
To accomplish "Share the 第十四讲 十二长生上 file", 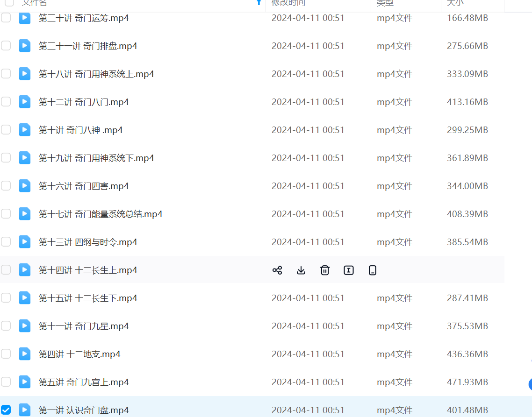I will tap(277, 270).
